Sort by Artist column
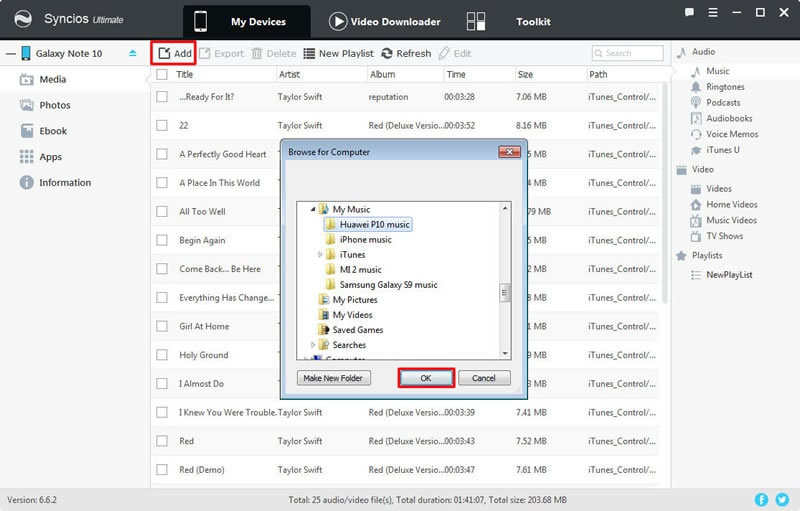 [x=289, y=74]
